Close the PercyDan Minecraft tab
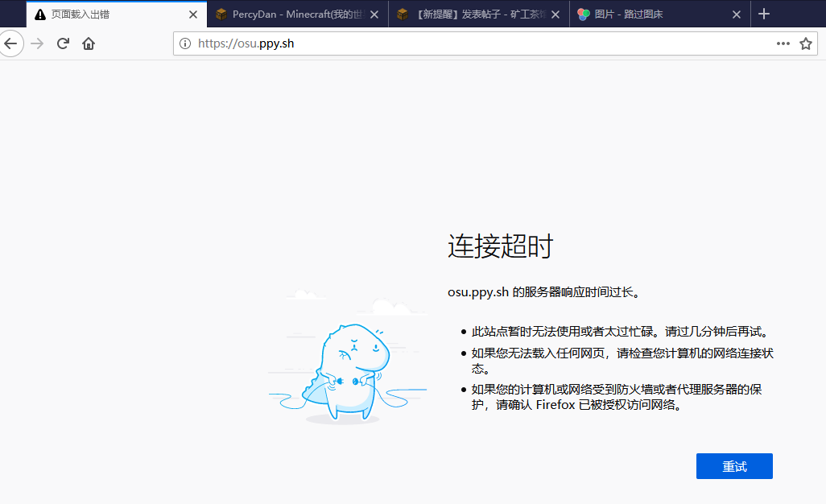The image size is (826, 504). point(374,14)
